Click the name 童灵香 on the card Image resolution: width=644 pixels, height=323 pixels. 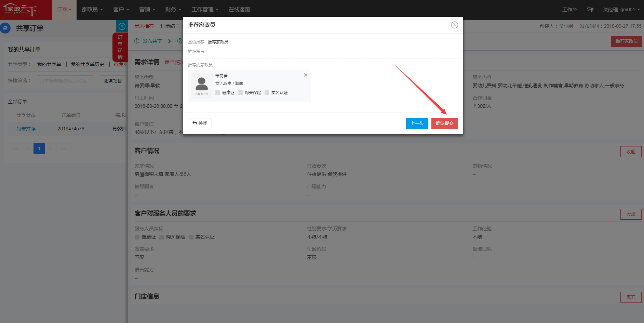222,76
